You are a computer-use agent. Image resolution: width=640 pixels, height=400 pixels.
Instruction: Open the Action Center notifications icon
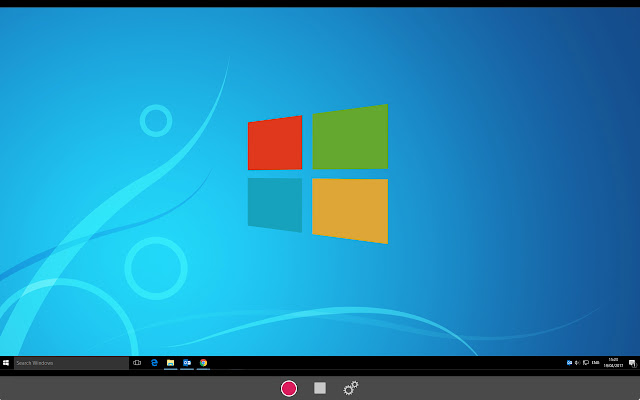click(x=632, y=363)
